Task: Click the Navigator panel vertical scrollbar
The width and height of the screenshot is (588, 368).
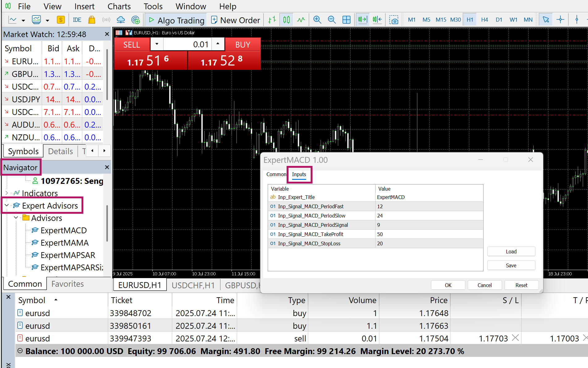Action: coord(107,222)
